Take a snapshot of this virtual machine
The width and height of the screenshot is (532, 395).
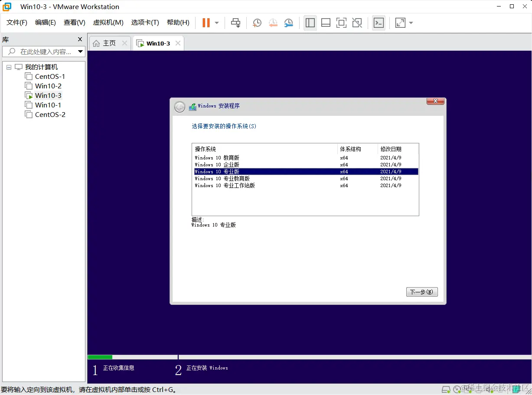[x=257, y=23]
